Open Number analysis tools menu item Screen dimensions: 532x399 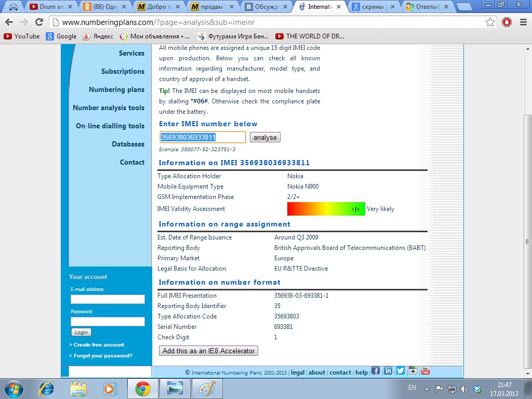pyautogui.click(x=109, y=108)
